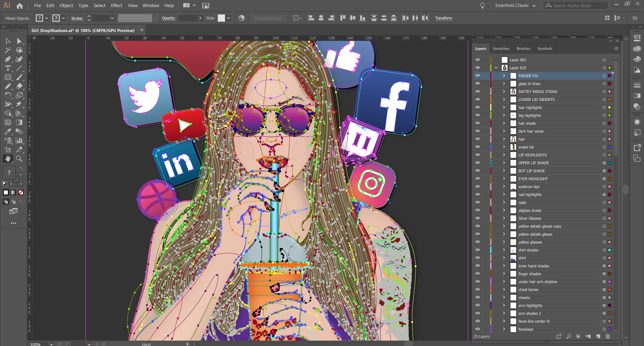
Task: Select the Type tool
Action: (x=8, y=68)
